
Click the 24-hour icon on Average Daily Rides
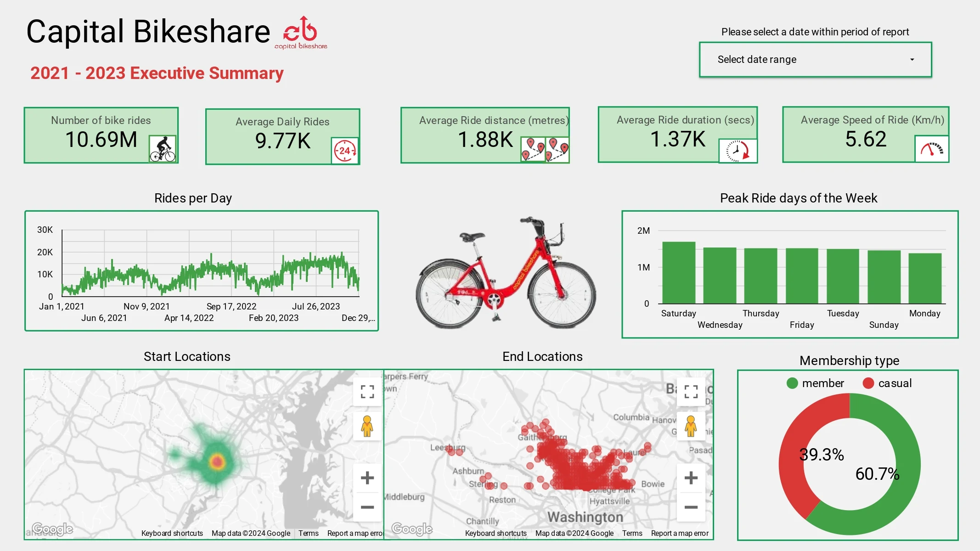click(x=345, y=151)
